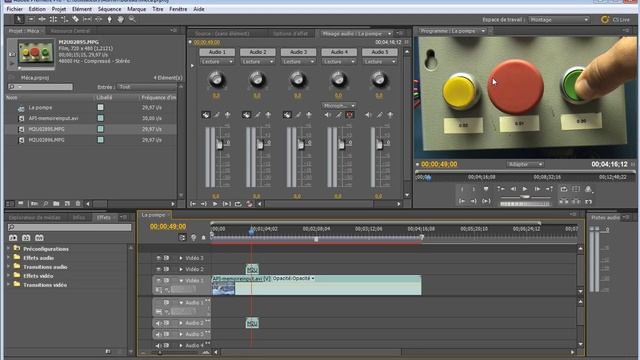
Task: Switch to the Explorateur de médias tab
Action: [35, 218]
